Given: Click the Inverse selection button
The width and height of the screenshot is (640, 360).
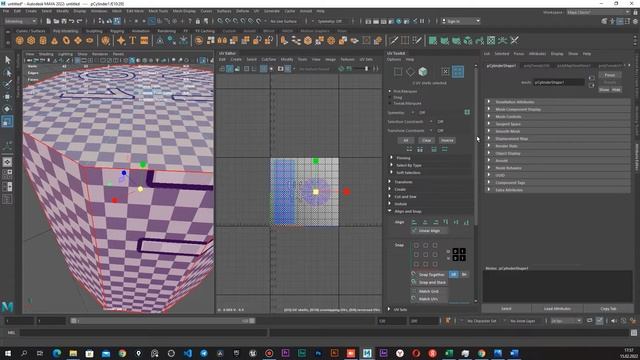Looking at the screenshot, I should click(x=447, y=140).
